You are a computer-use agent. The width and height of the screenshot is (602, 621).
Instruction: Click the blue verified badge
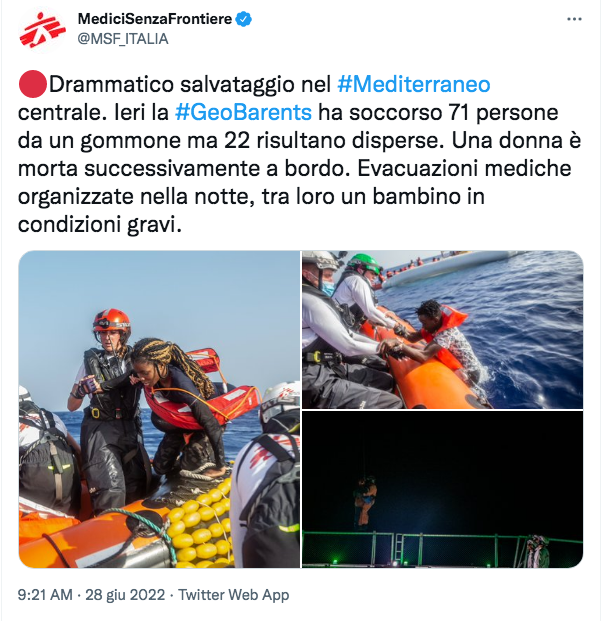(244, 19)
